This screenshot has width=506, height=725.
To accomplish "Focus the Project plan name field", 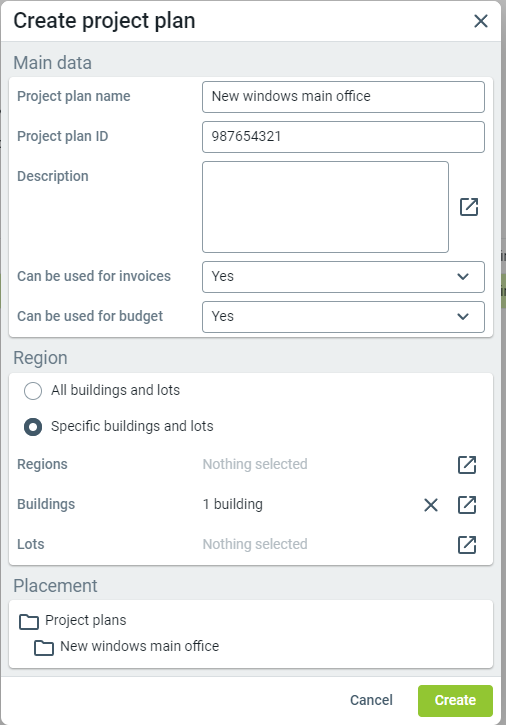I will point(343,97).
